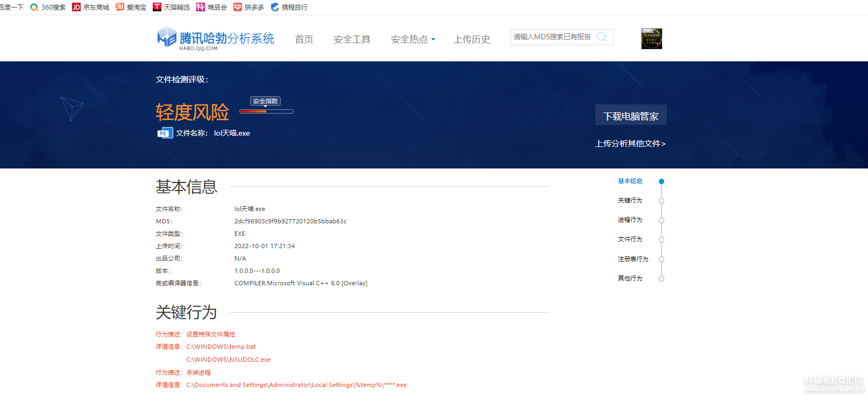The image size is (868, 401).
Task: Select the 注册表行为 section dot
Action: (661, 259)
